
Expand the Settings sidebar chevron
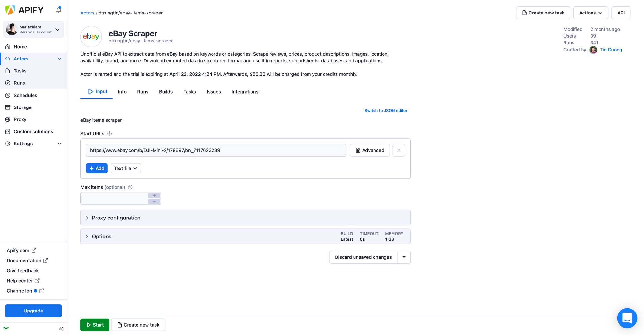59,144
